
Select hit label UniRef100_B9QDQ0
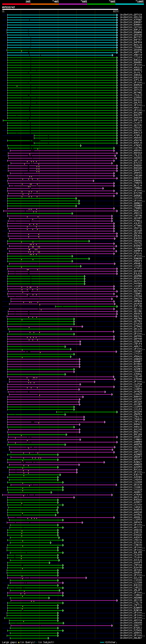pyautogui.click(x=131, y=165)
